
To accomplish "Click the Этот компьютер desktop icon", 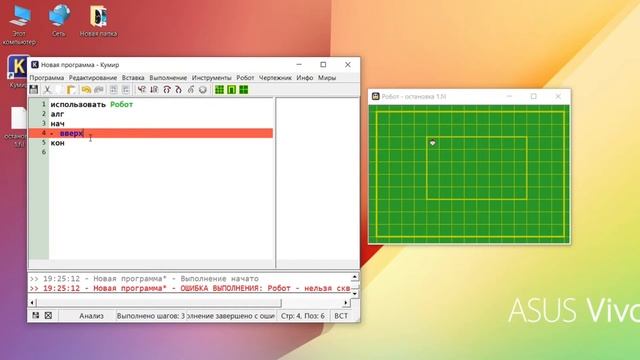I will click(19, 24).
